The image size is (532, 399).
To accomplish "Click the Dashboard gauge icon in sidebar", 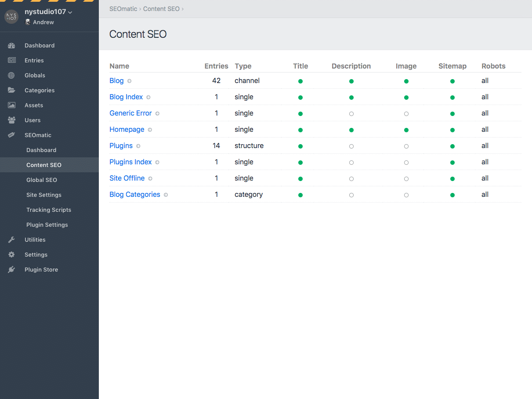I will click(11, 46).
